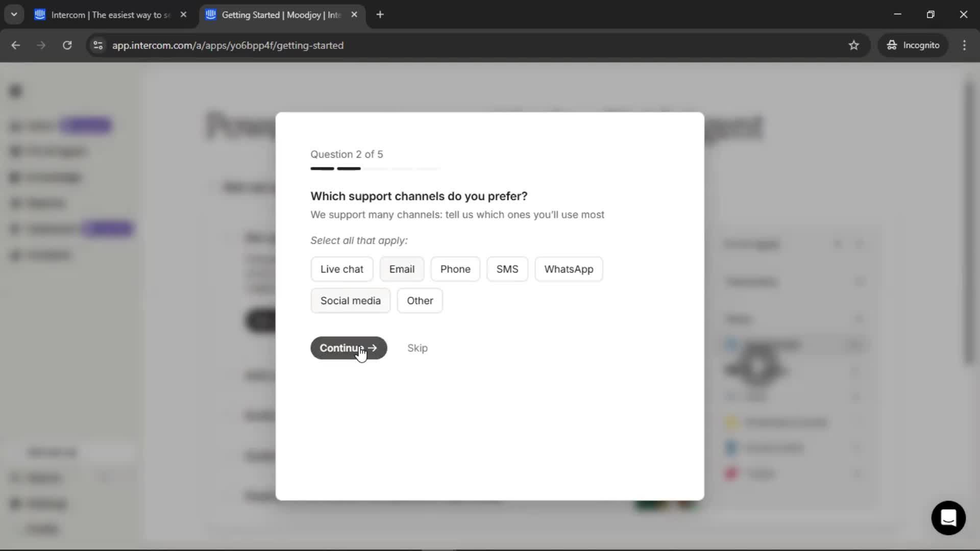Click the page vertical scrollbar
This screenshot has width=980, height=551.
pos(969,223)
